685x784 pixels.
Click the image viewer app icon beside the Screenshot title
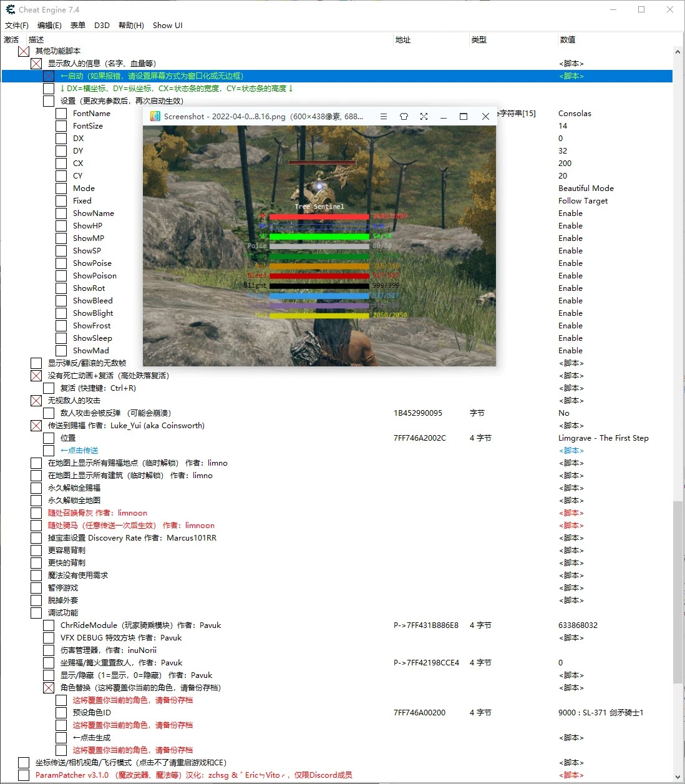click(x=155, y=116)
